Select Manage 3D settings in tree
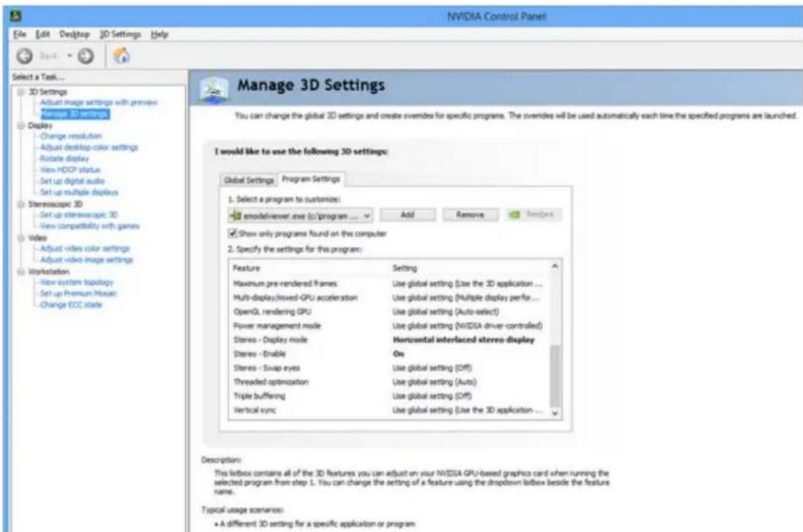The image size is (803, 532). [76, 113]
